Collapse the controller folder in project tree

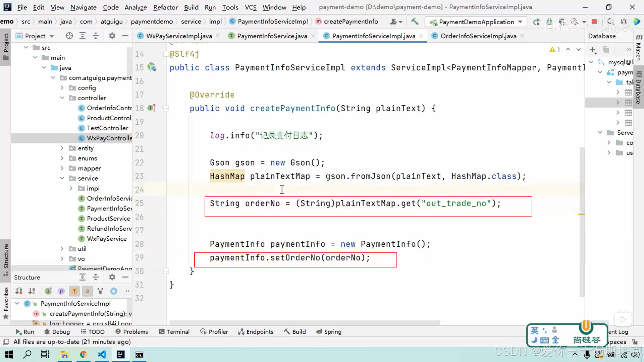click(62, 98)
